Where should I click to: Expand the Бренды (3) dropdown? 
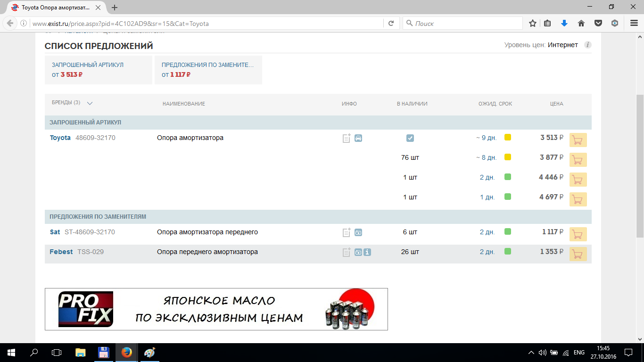tap(90, 103)
